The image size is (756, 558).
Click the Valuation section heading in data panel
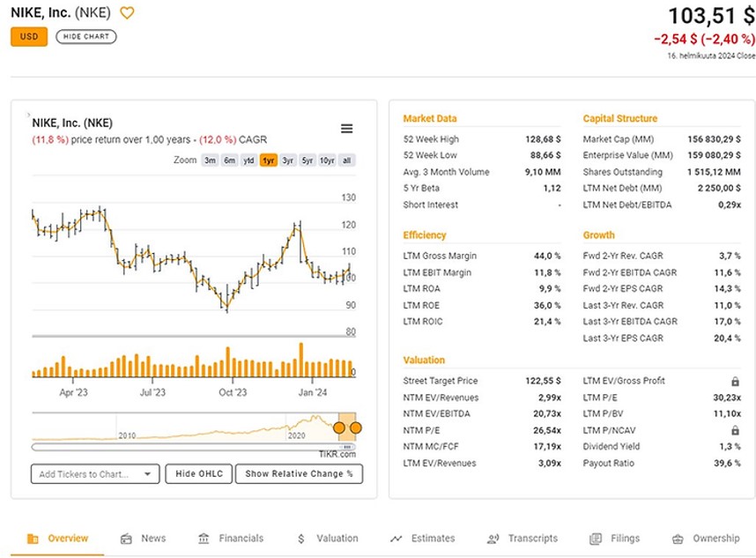tap(424, 361)
